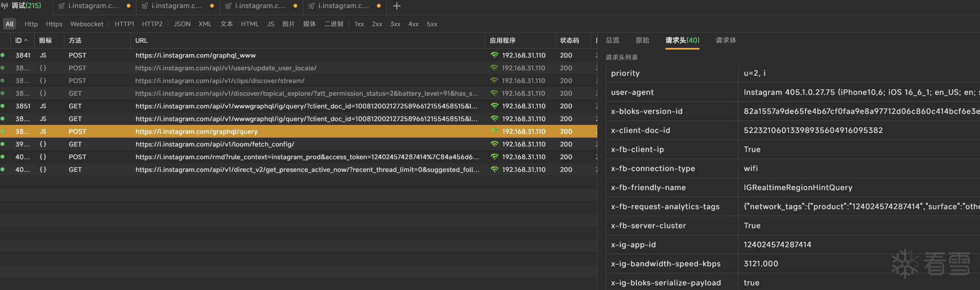Image resolution: width=980 pixels, height=290 pixels.
Task: Click the JSON braces icon in loom/fetch_config row
Action: click(43, 144)
